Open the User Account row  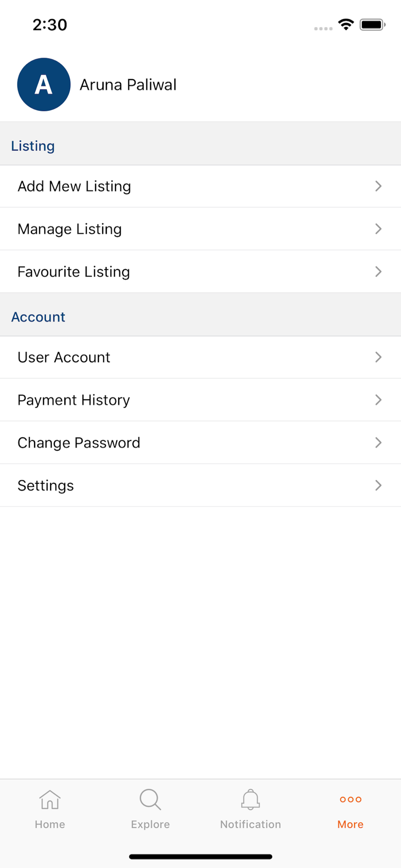point(200,357)
